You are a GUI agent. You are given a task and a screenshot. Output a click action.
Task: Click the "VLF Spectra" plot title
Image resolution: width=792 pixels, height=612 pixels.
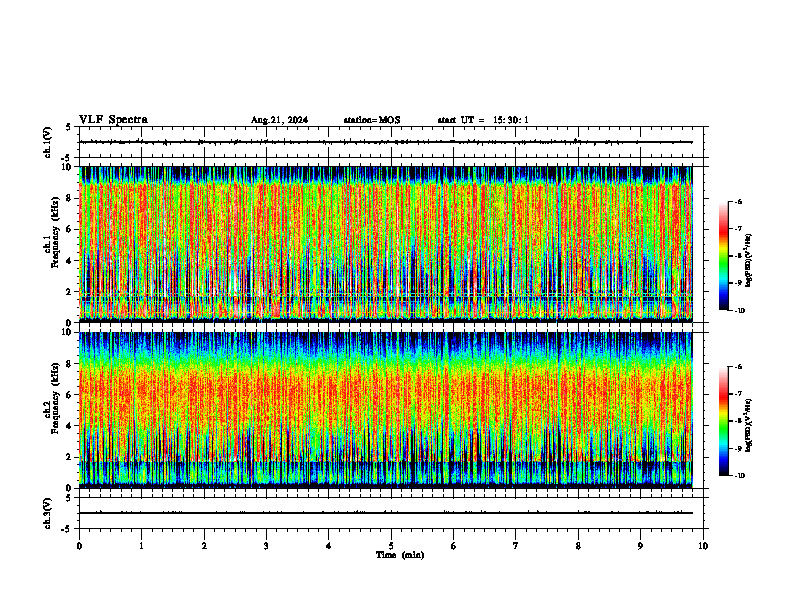tap(113, 120)
